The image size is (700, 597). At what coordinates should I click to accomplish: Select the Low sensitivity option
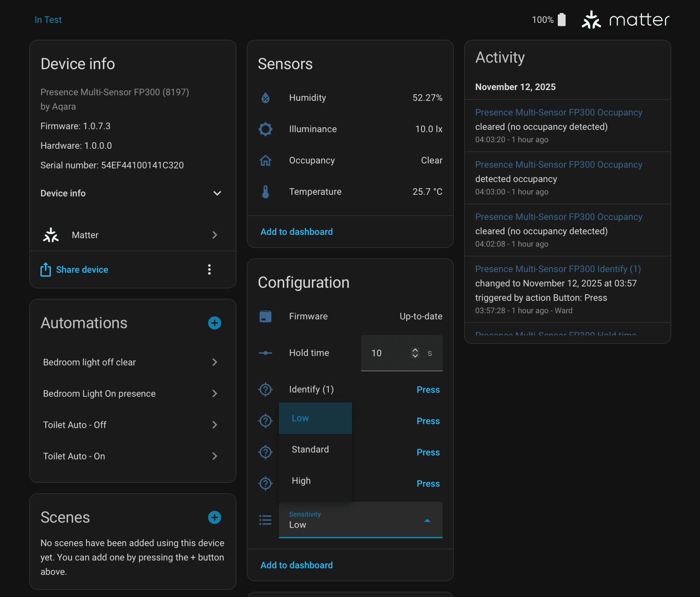[x=300, y=418]
